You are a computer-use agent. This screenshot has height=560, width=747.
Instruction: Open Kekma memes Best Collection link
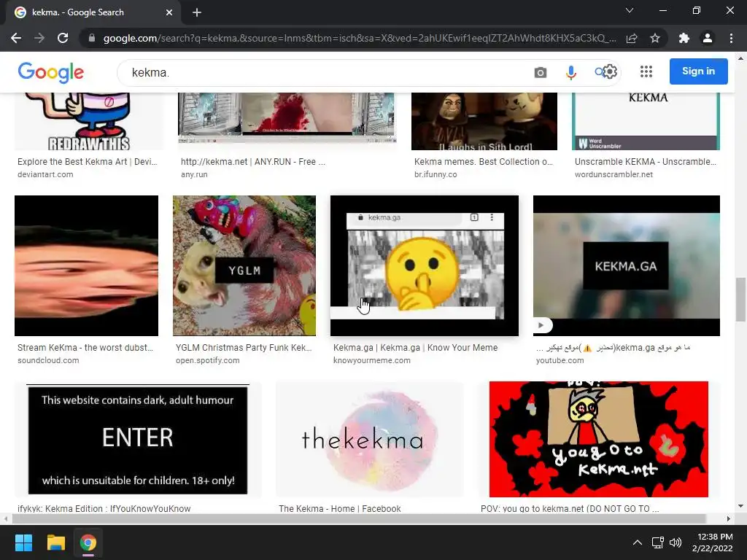coord(484,162)
